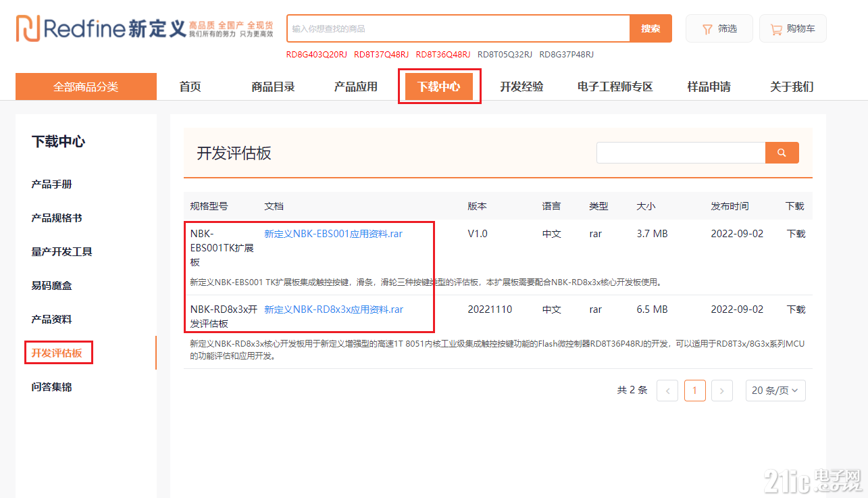Click the 开发评估板 page heading
Screen dimensions: 868x498
[x=234, y=153]
